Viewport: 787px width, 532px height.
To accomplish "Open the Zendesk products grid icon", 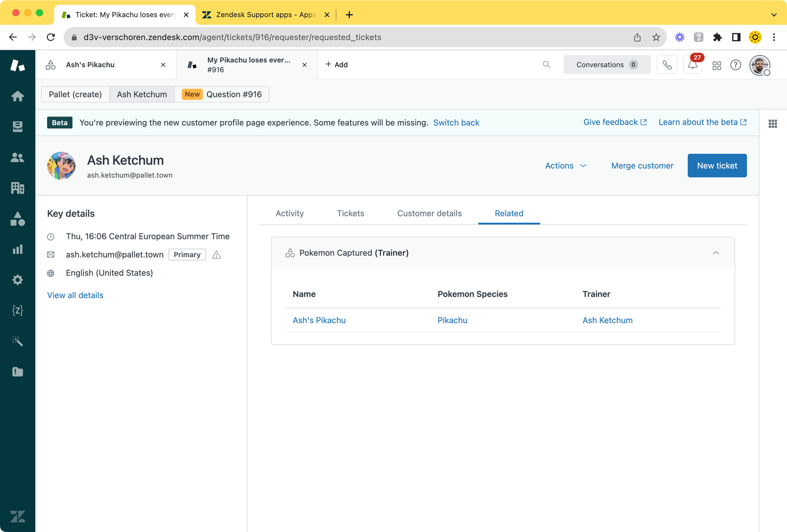I will (717, 65).
